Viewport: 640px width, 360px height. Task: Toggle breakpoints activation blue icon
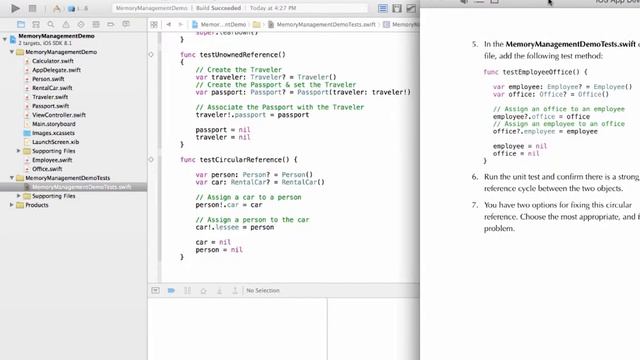(171, 291)
